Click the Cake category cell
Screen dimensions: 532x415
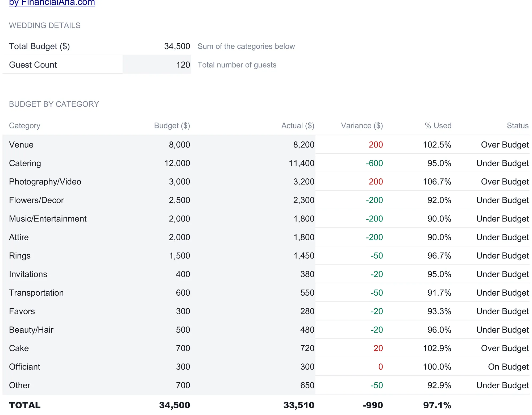tap(19, 348)
